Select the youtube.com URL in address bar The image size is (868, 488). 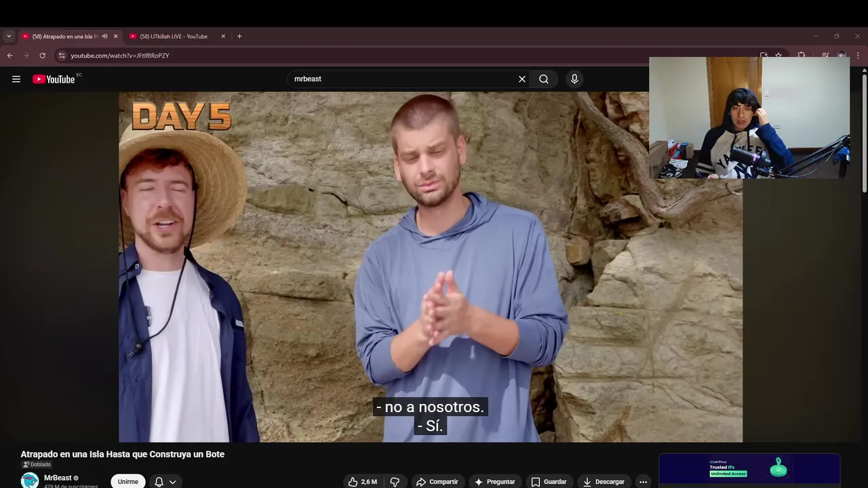click(x=120, y=56)
